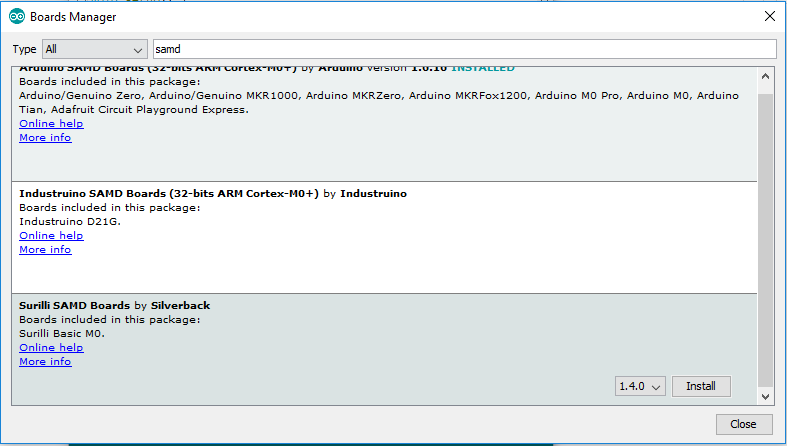Open Online help for Industruino SAMD Boards
Viewport: 787px width, 446px height.
pos(51,235)
